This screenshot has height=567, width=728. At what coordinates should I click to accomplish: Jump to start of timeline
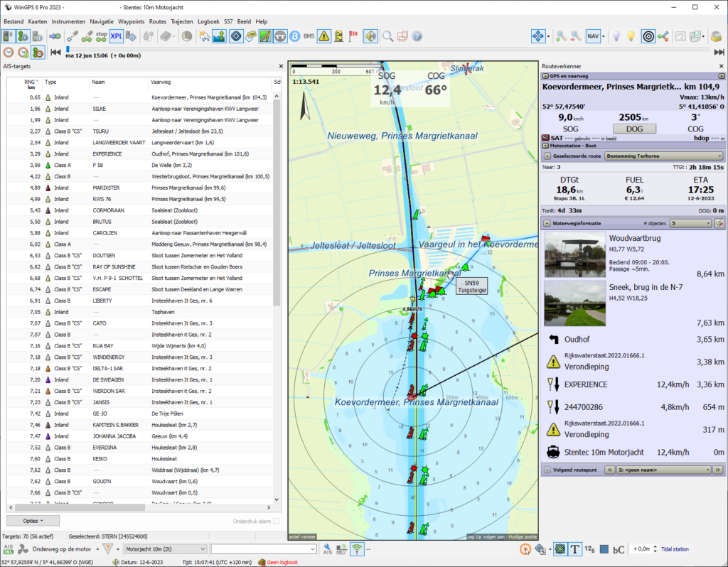click(55, 53)
